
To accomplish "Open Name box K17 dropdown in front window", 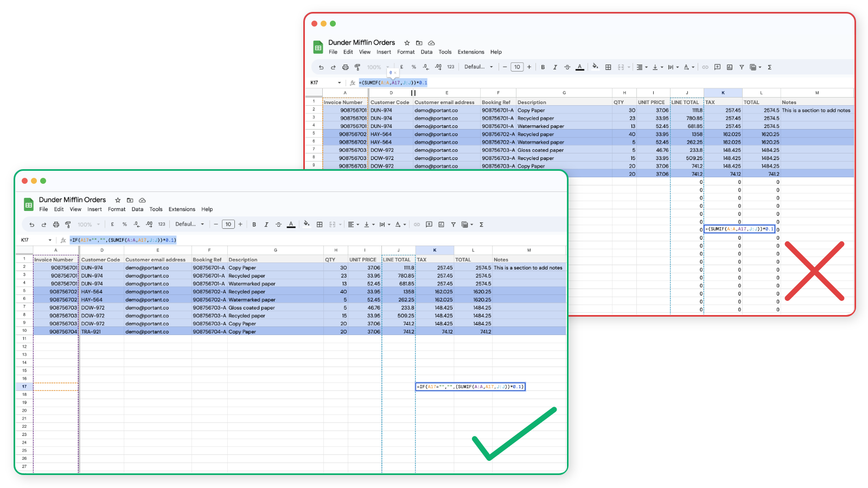I will (x=50, y=240).
